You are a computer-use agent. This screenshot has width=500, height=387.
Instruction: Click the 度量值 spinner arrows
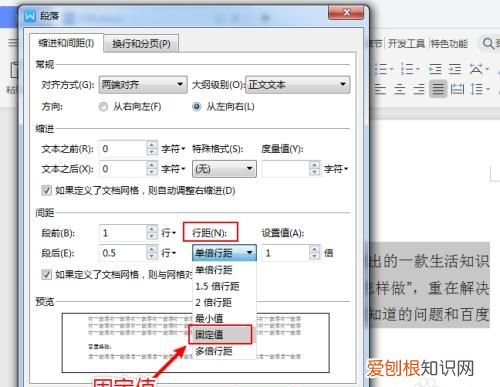point(314,169)
